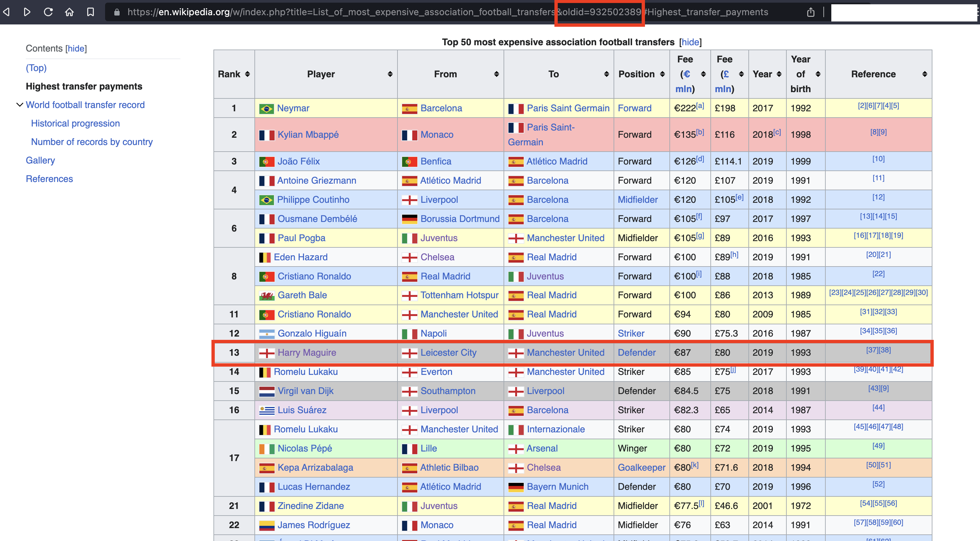This screenshot has height=541, width=980.
Task: Reload the current page
Action: click(x=48, y=12)
